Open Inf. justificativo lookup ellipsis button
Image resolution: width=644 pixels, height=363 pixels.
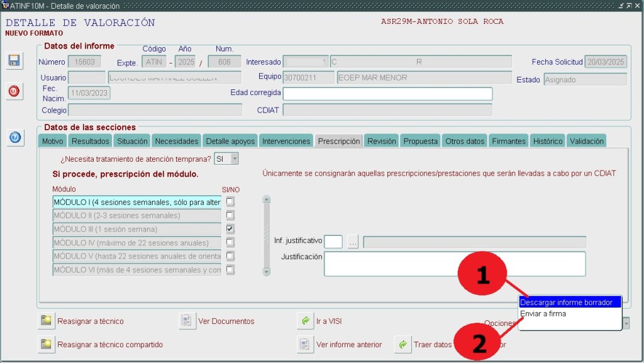353,242
